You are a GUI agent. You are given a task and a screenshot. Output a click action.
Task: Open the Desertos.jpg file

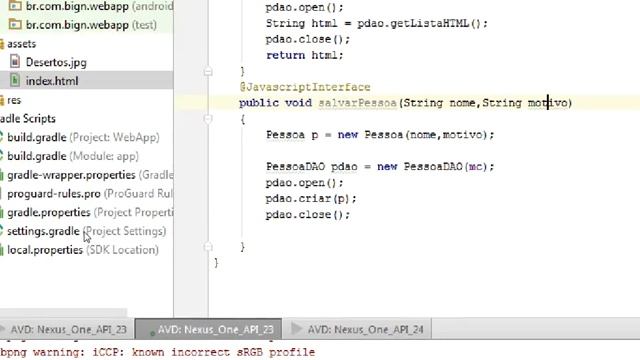(x=56, y=62)
